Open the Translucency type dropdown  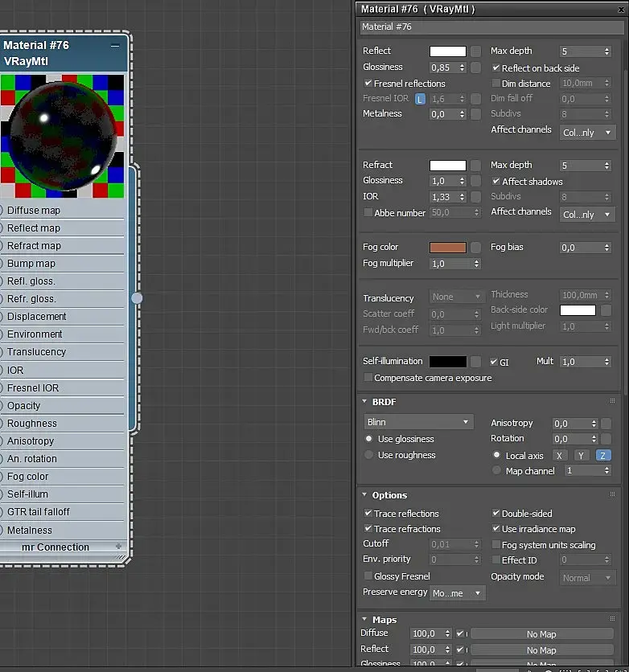coord(456,297)
